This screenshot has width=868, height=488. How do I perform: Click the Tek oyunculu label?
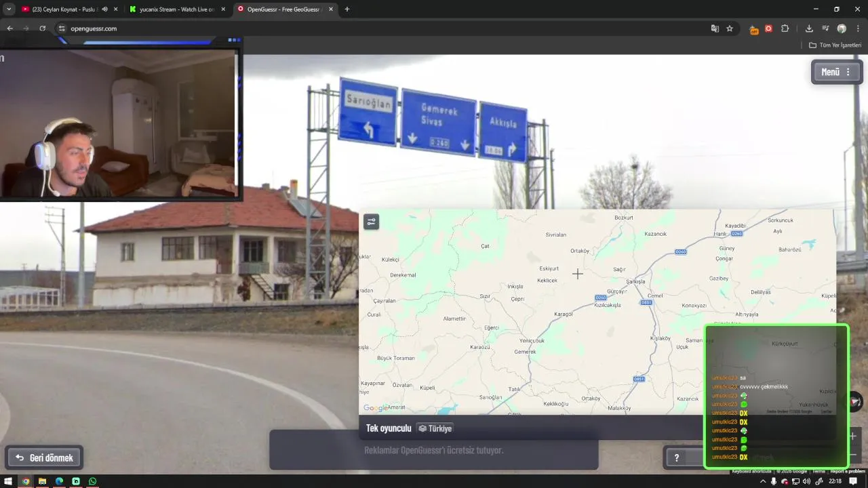point(389,428)
